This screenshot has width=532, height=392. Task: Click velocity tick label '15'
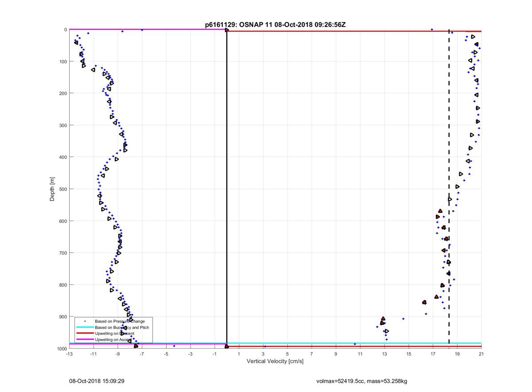[409, 354]
